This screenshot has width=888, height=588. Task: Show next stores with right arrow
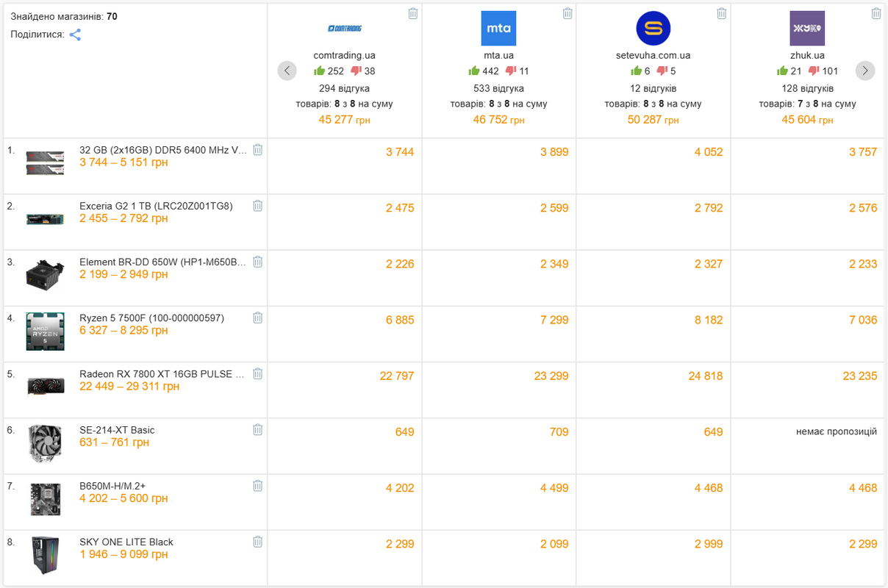[x=865, y=71]
